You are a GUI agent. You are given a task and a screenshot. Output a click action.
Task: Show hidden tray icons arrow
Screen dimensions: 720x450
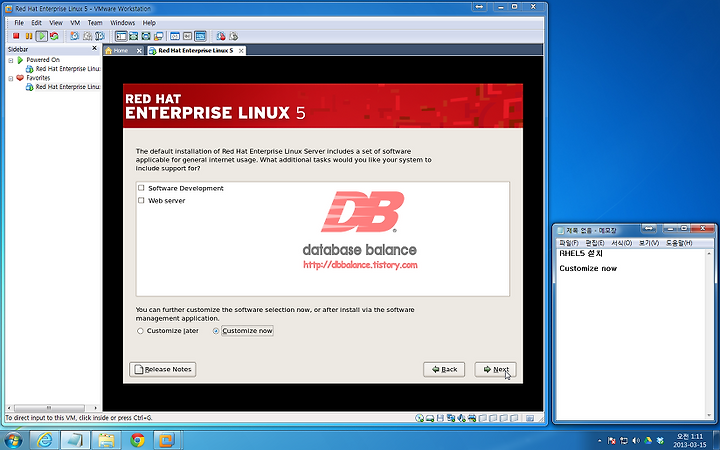tap(599, 441)
